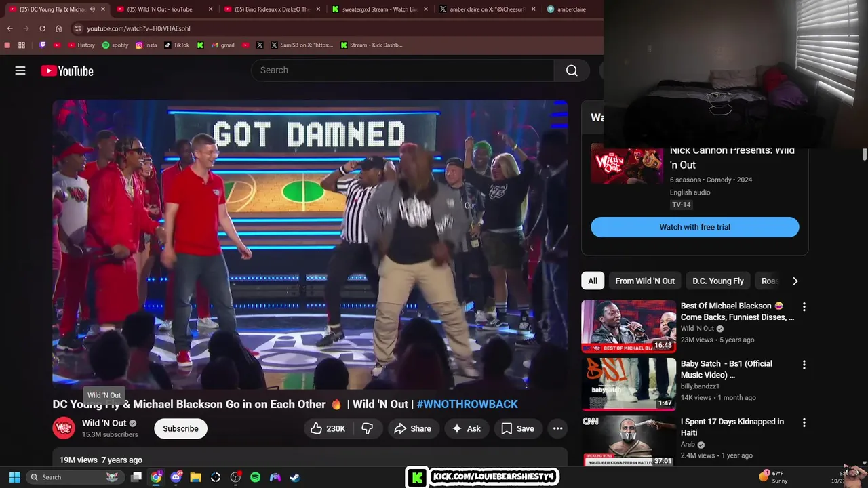Screen dimensions: 868x488
Task: Like the video with the thumbs-up icon
Action: [x=328, y=428]
